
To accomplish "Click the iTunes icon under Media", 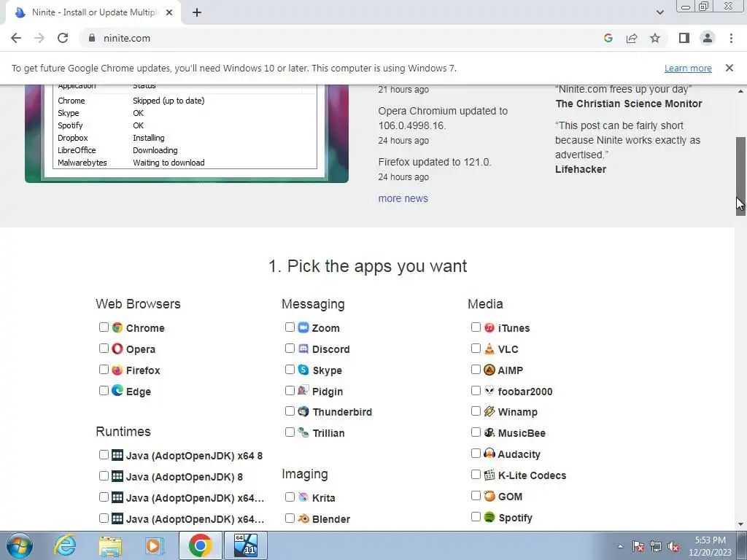I will [x=489, y=327].
